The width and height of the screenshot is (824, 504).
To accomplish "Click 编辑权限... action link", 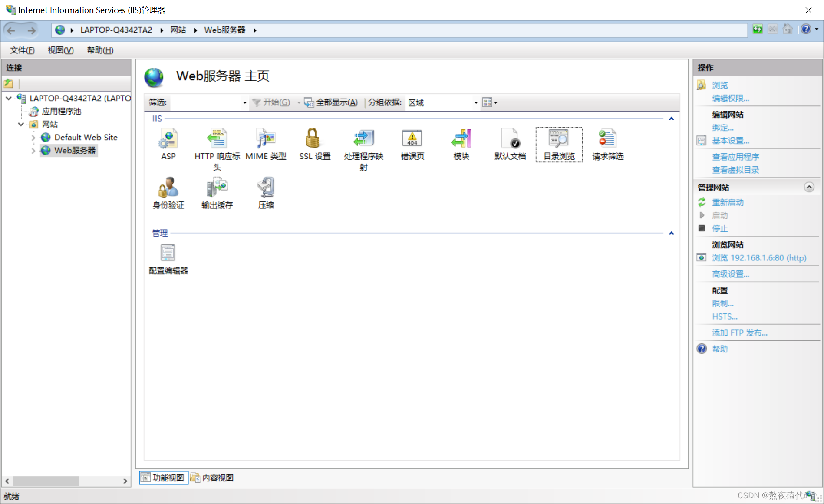I will pos(731,99).
